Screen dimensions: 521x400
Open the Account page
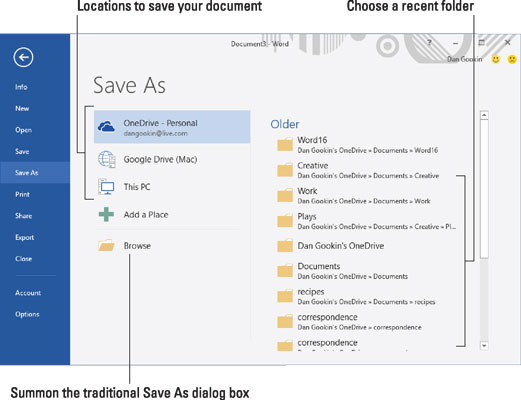28,293
